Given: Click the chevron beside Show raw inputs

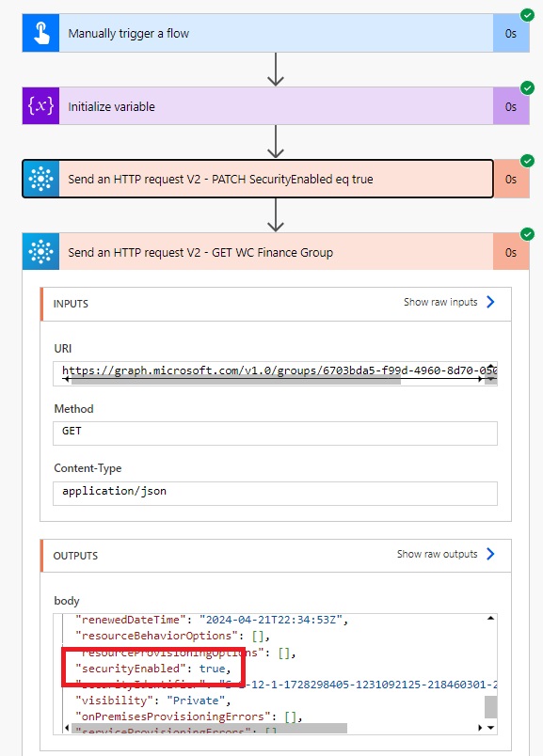Looking at the screenshot, I should click(490, 302).
